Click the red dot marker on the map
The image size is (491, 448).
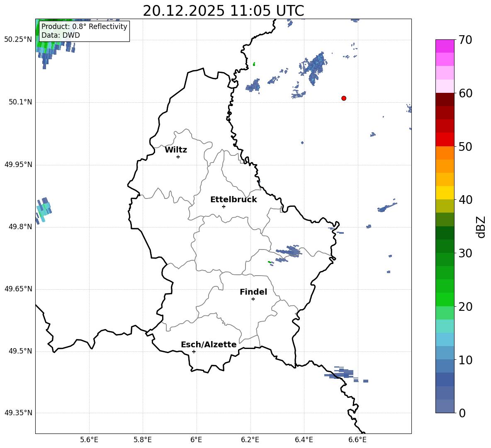(344, 98)
